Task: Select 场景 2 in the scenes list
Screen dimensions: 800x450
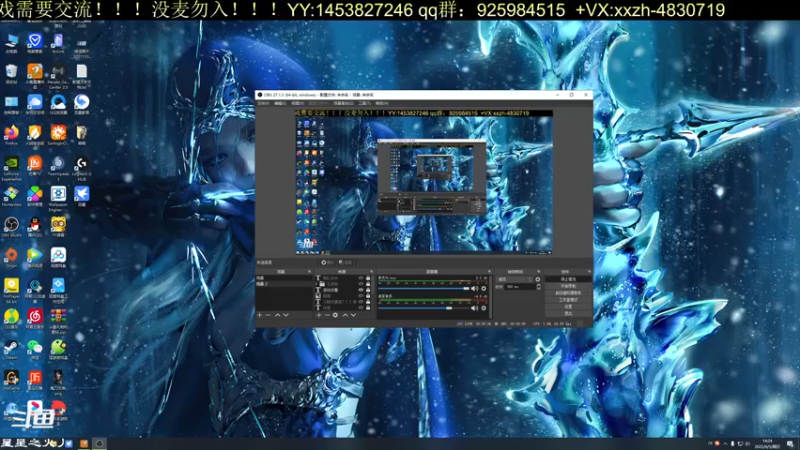Action: (284, 284)
